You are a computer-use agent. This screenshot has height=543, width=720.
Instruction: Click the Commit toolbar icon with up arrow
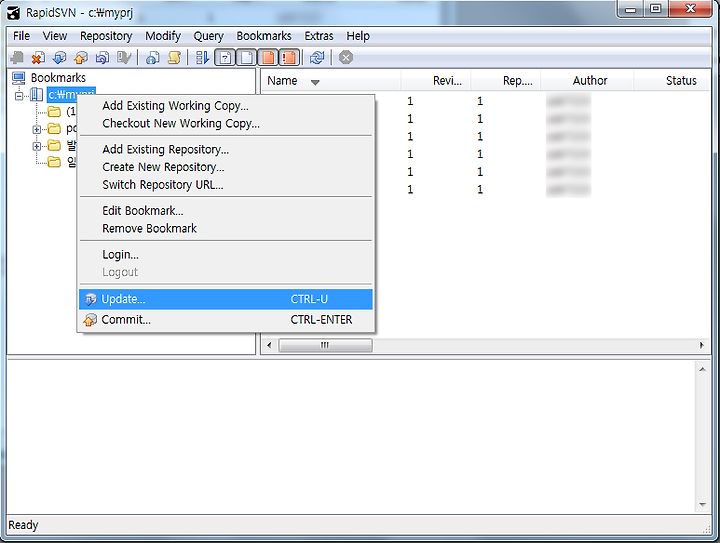point(81,58)
